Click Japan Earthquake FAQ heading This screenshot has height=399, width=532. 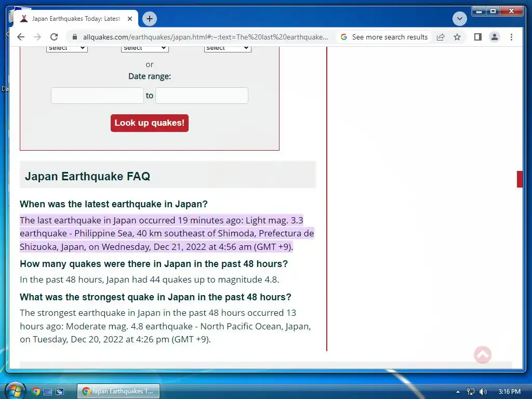click(x=87, y=177)
